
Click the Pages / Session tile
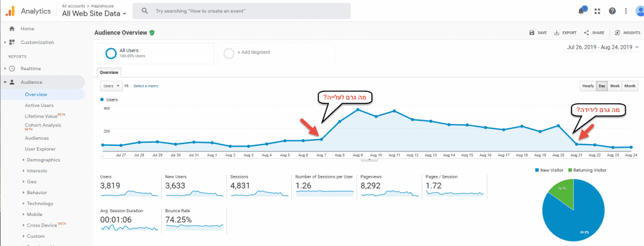point(455,186)
